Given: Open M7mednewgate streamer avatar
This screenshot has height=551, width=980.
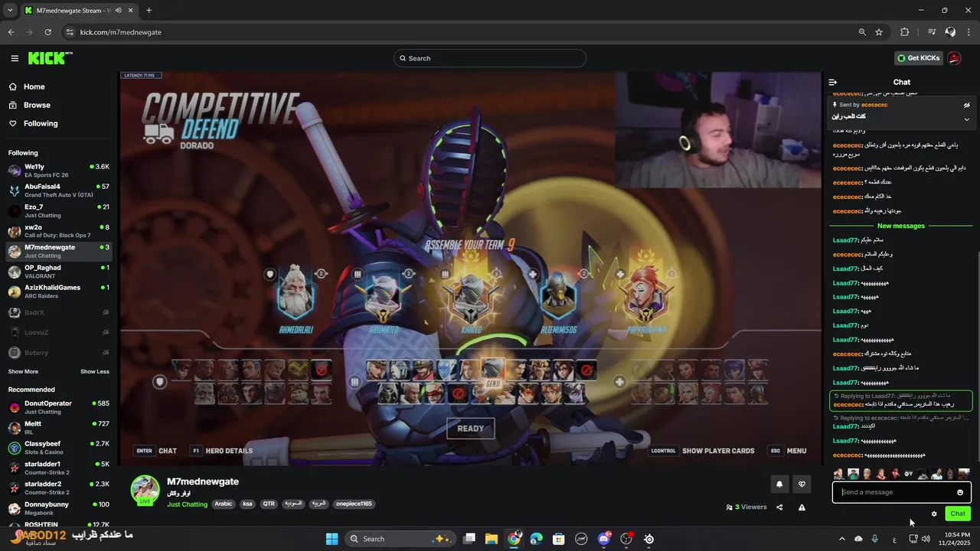Looking at the screenshot, I should pyautogui.click(x=145, y=490).
